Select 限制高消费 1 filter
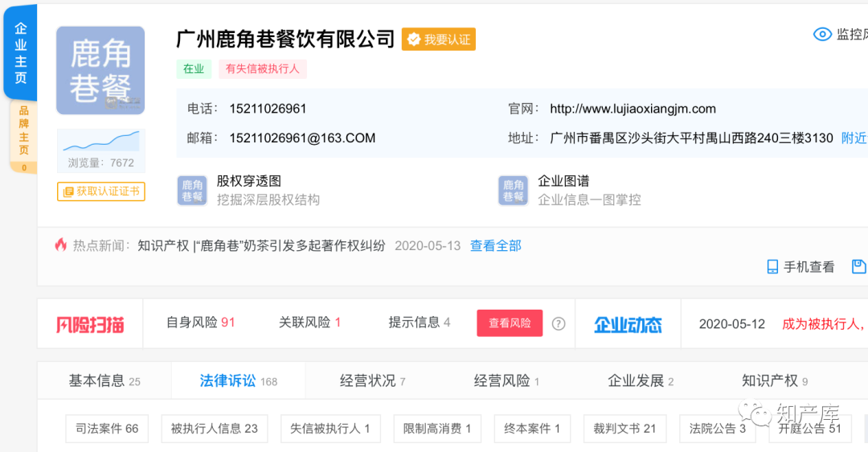868x452 pixels. (x=437, y=429)
